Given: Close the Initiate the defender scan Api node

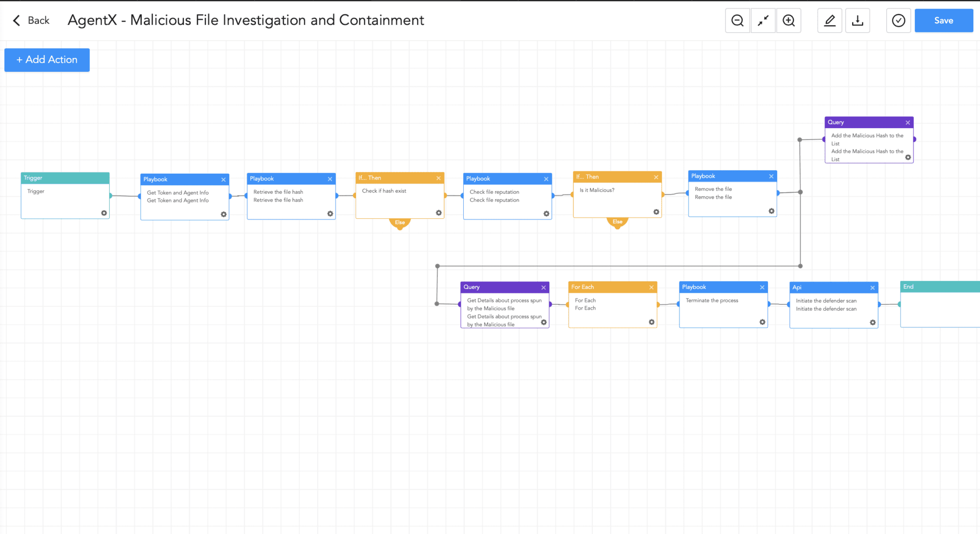Looking at the screenshot, I should [x=872, y=288].
